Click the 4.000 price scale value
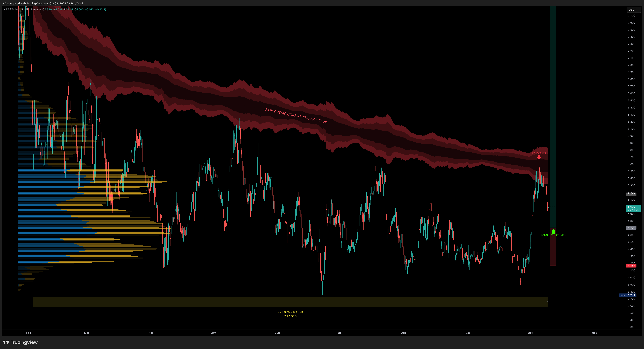The image size is (644, 349). (631, 278)
